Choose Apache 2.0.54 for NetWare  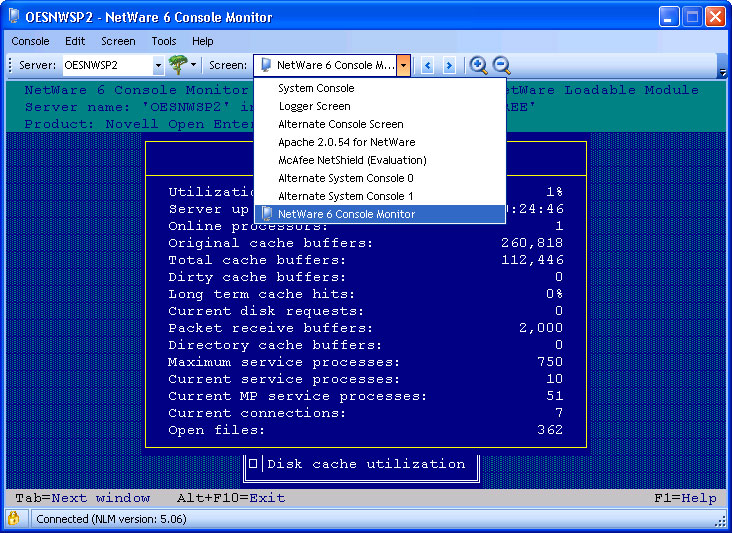click(x=380, y=142)
